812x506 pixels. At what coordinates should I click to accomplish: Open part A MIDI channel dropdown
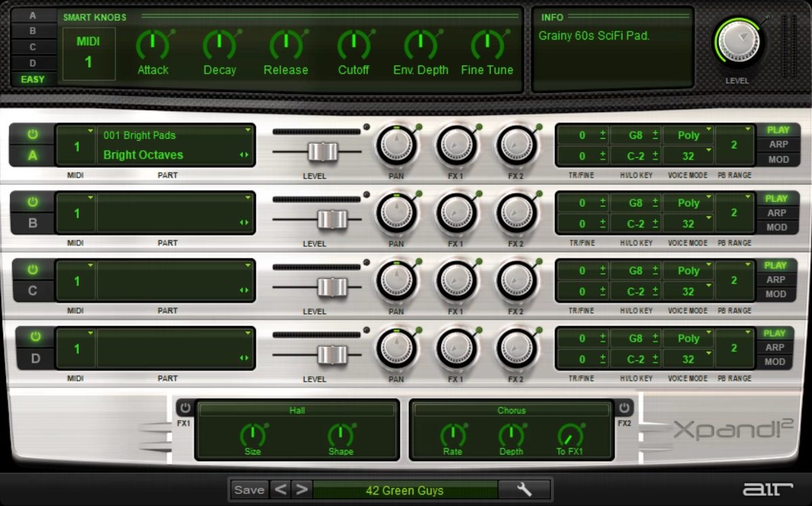[x=76, y=145]
